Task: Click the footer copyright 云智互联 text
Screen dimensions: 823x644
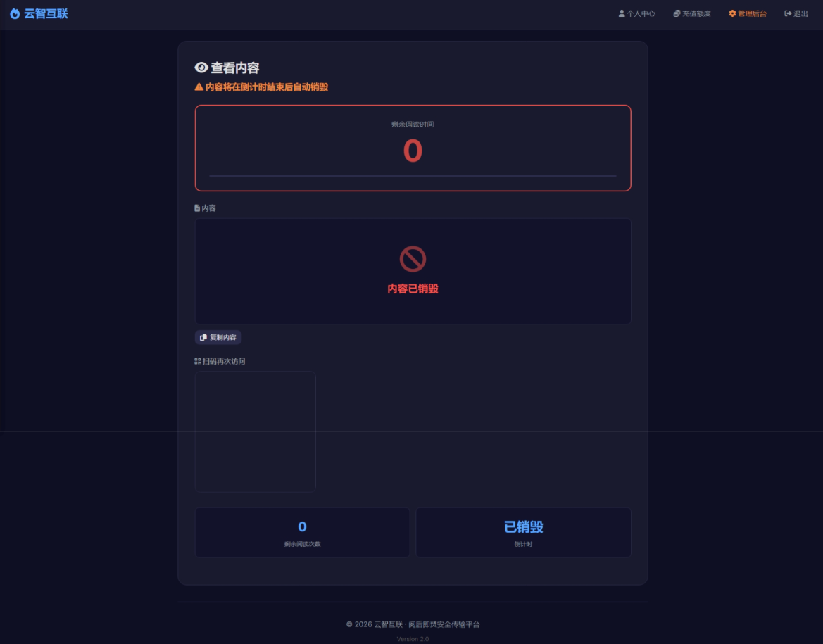Action: tap(388, 624)
